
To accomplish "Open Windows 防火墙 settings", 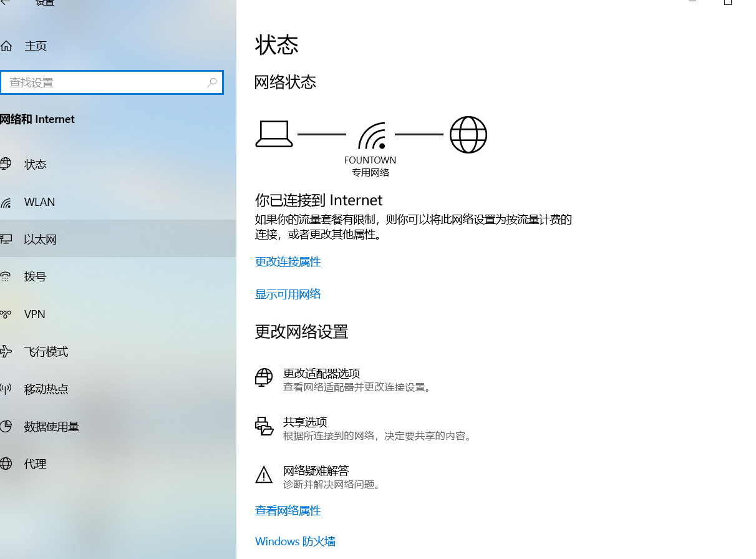I will pyautogui.click(x=295, y=541).
